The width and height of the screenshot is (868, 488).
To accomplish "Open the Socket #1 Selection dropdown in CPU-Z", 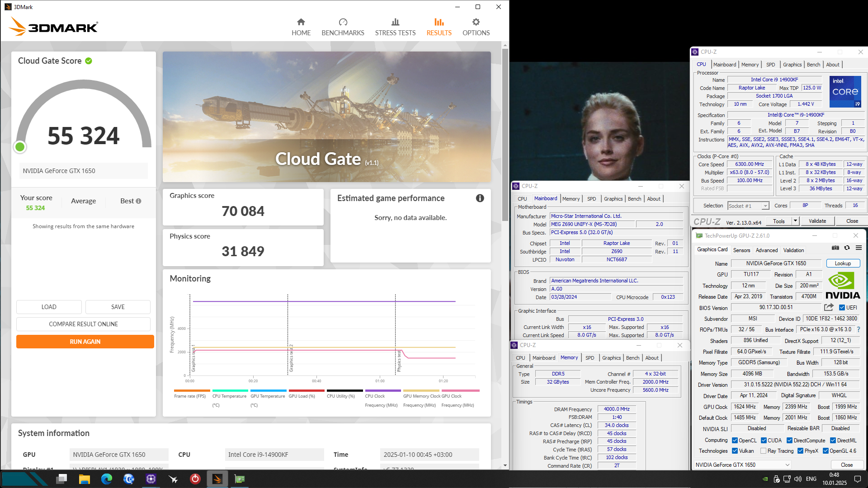I will point(748,206).
